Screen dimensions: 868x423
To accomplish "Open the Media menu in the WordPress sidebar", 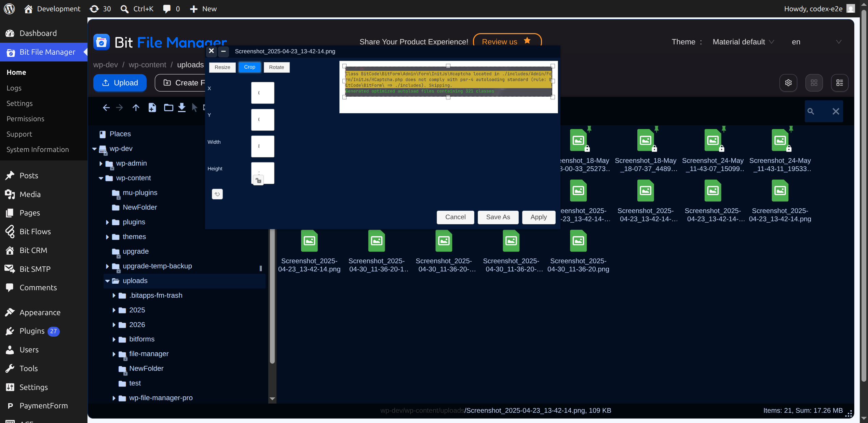I will click(x=30, y=194).
